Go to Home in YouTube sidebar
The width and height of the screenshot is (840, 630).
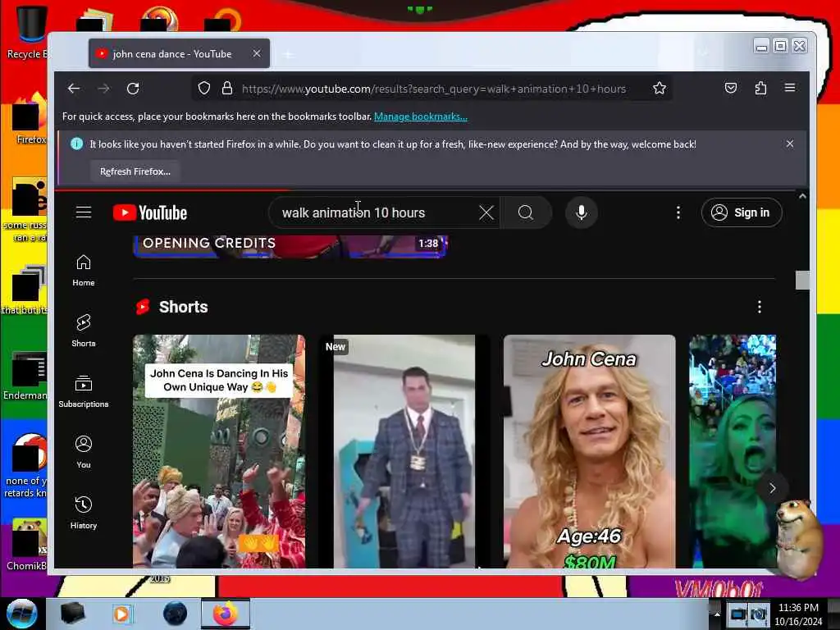point(84,271)
